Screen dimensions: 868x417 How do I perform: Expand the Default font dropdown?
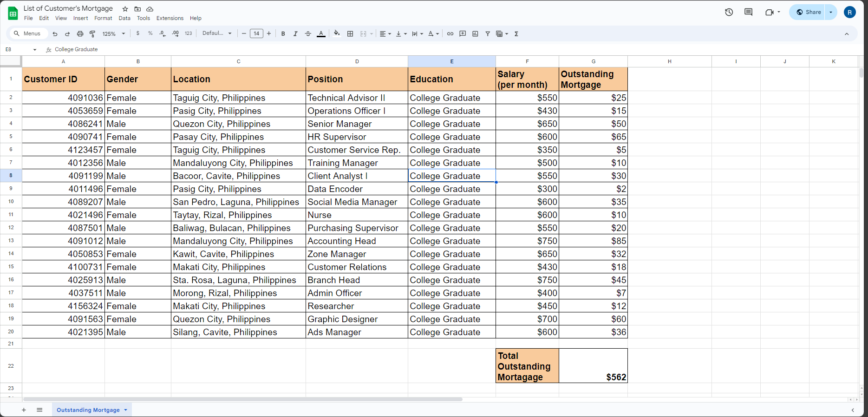coord(217,33)
